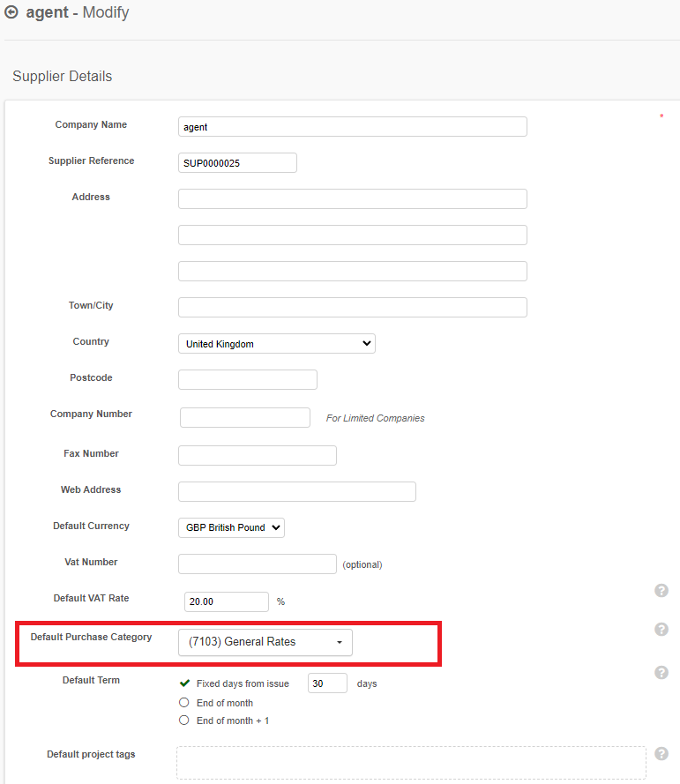Click the Vat Number optional field
The width and height of the screenshot is (680, 784).
pyautogui.click(x=257, y=564)
